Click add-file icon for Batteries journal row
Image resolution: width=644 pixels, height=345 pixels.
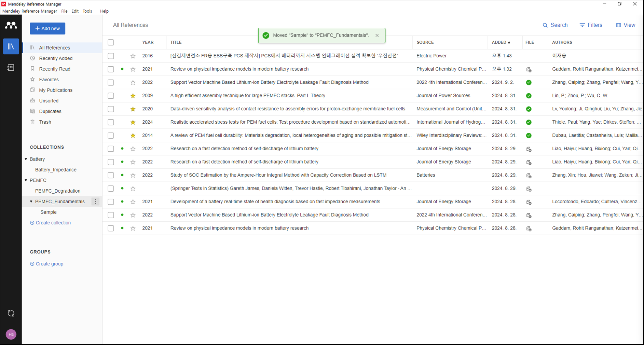pyautogui.click(x=529, y=176)
